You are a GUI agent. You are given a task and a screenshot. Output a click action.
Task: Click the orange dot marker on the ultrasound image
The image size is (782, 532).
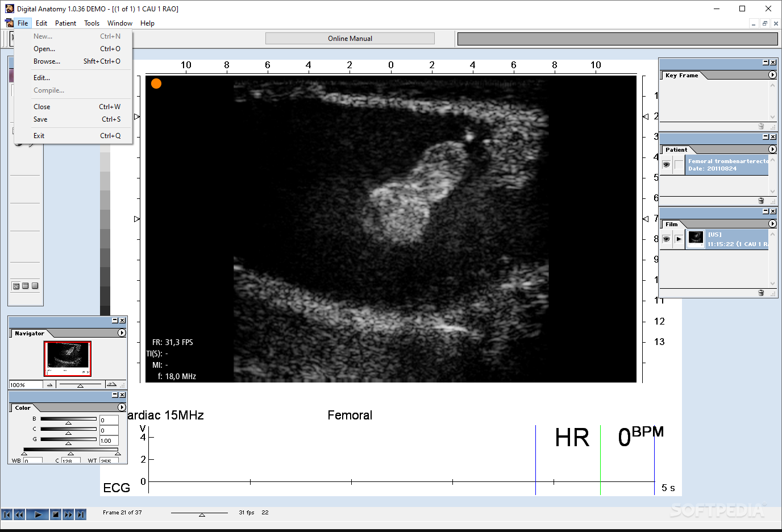pyautogui.click(x=156, y=84)
